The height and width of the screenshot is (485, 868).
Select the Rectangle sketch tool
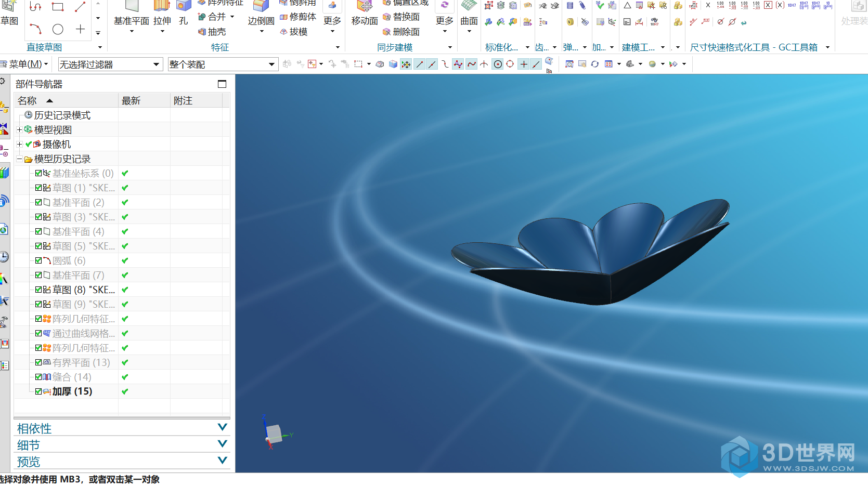[58, 7]
